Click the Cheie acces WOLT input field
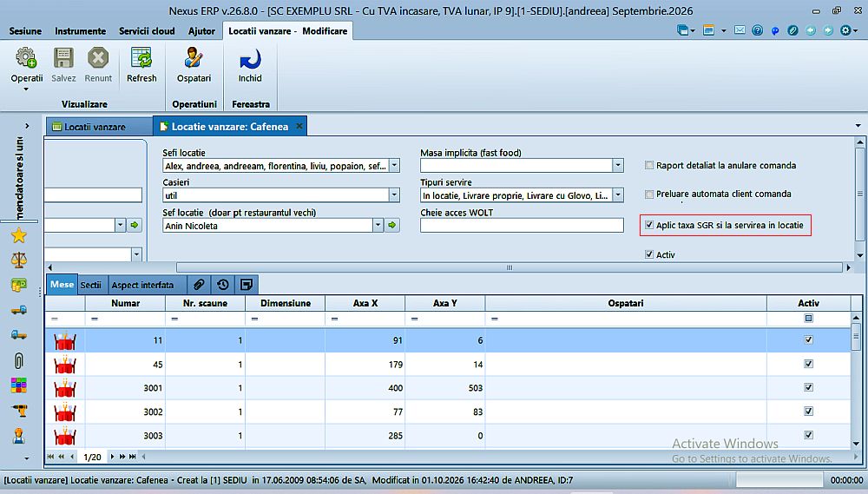This screenshot has height=494, width=868. pyautogui.click(x=522, y=225)
